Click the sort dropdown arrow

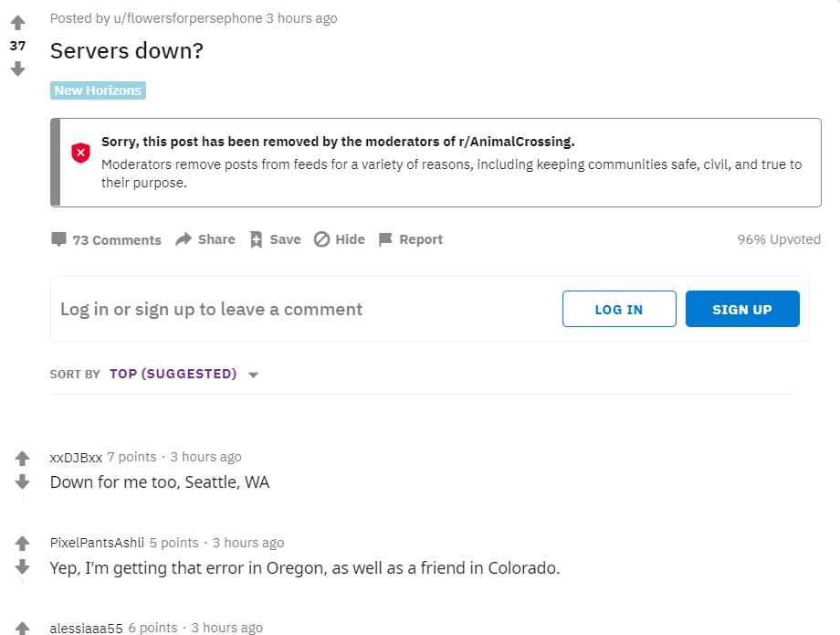[254, 375]
